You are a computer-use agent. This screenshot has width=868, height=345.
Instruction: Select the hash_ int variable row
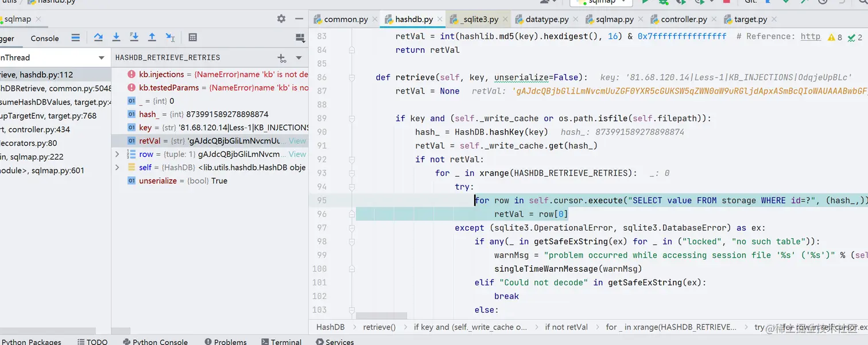210,114
